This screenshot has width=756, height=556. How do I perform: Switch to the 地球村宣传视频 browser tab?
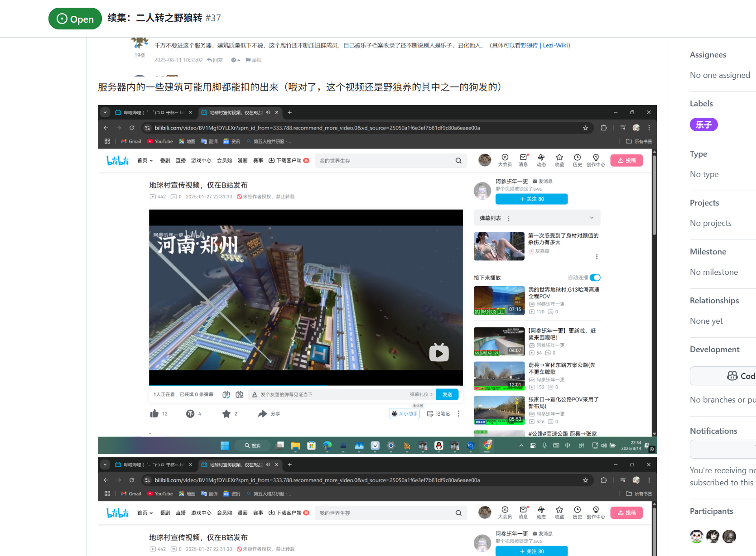point(235,112)
